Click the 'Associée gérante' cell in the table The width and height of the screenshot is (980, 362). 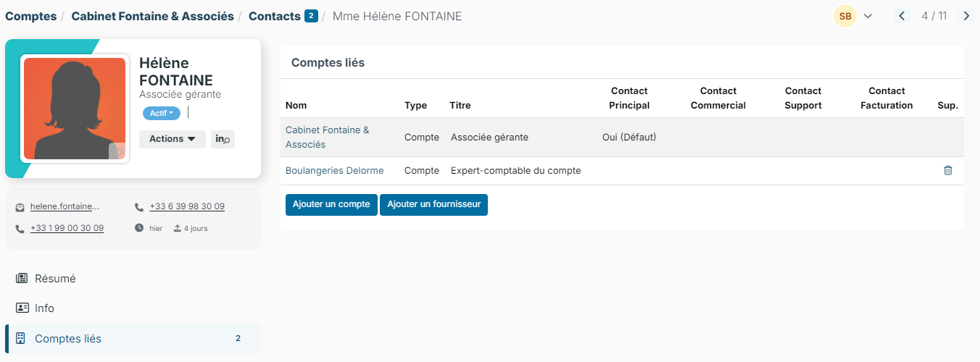489,137
